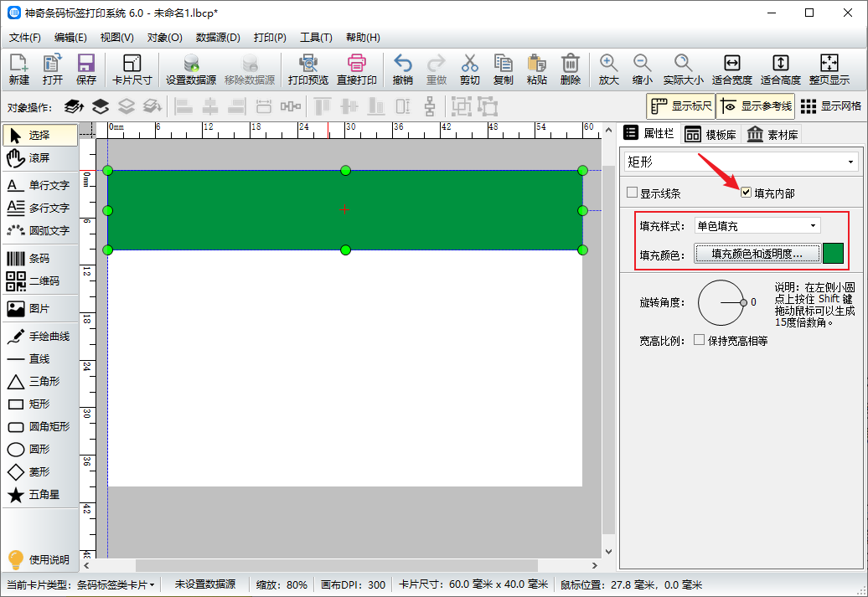Click the 直接打印 direct print icon
The height and width of the screenshot is (597, 868).
click(357, 69)
